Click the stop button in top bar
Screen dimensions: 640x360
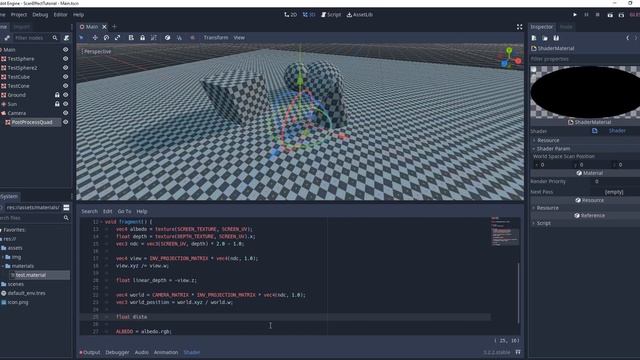[598, 15]
